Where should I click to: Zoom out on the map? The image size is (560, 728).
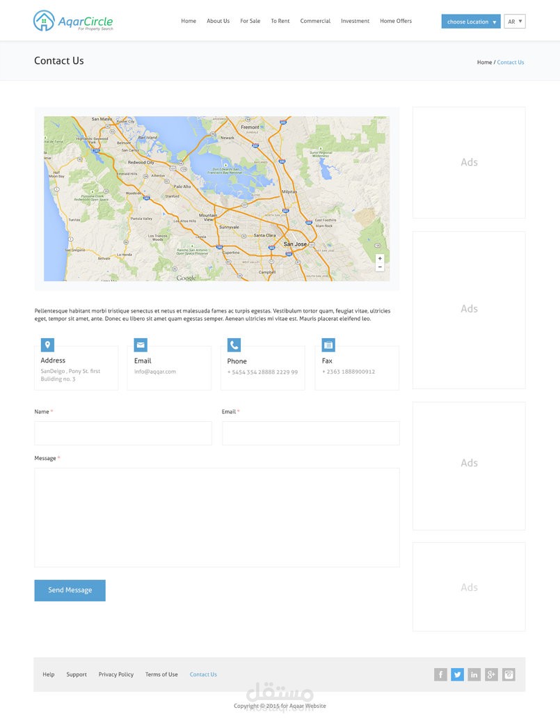tap(380, 267)
